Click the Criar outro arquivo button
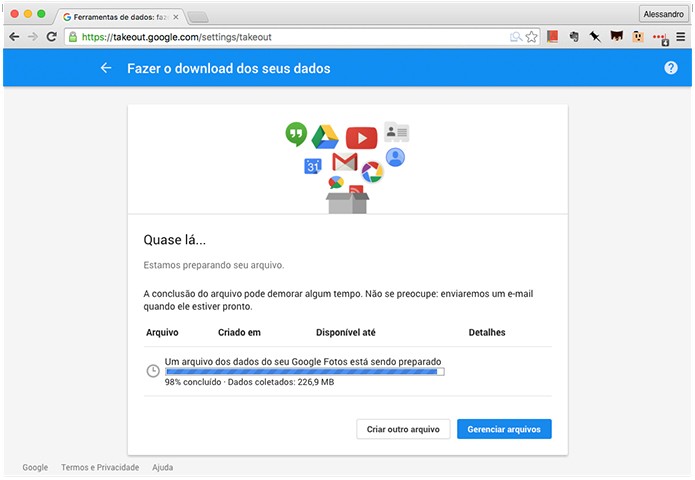 click(403, 429)
